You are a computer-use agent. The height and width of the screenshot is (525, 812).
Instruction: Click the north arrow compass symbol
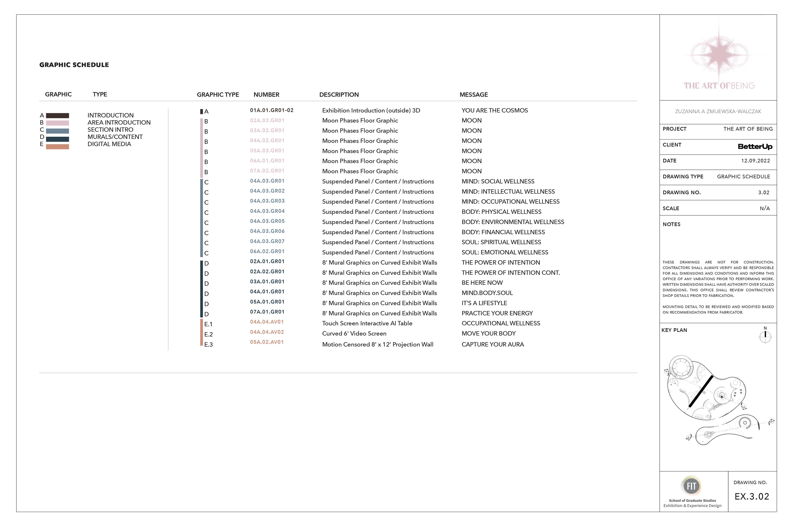click(765, 335)
